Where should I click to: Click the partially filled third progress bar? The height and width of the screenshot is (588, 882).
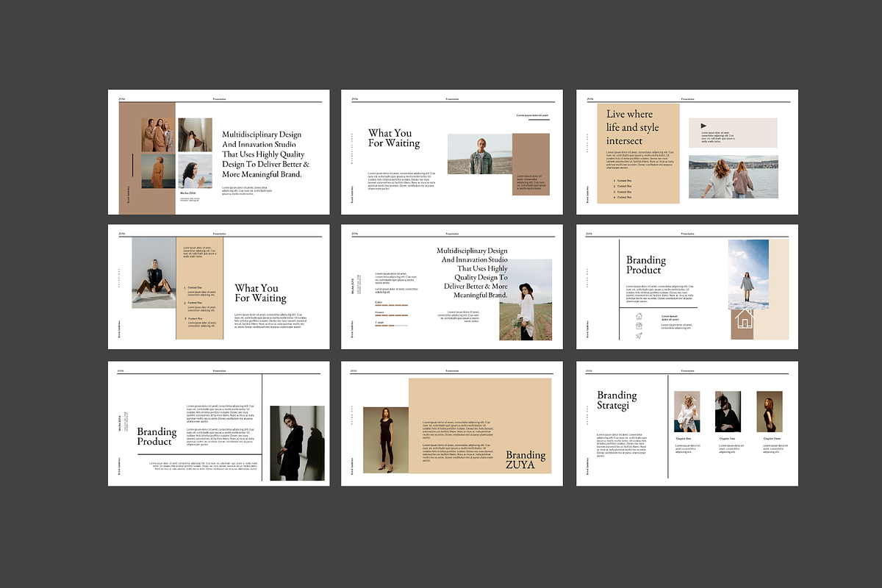391,326
